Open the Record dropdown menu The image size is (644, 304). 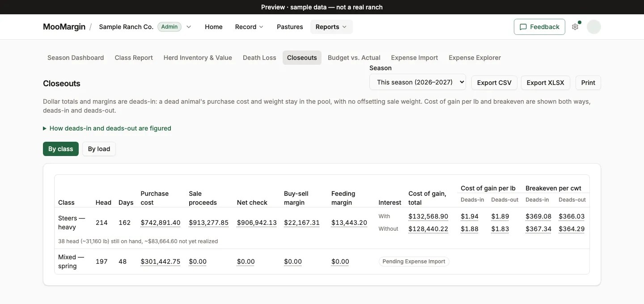click(x=249, y=27)
